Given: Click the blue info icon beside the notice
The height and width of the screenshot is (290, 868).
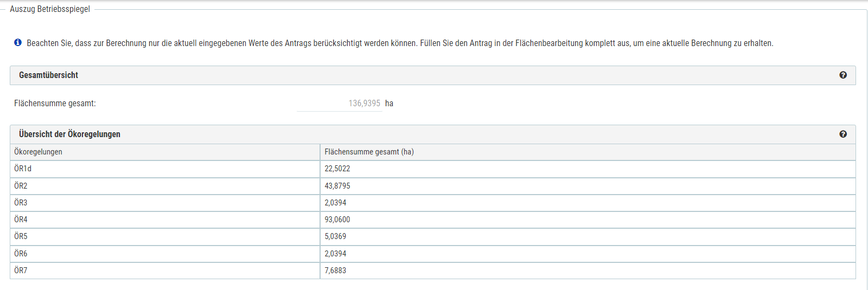Looking at the screenshot, I should coord(18,42).
